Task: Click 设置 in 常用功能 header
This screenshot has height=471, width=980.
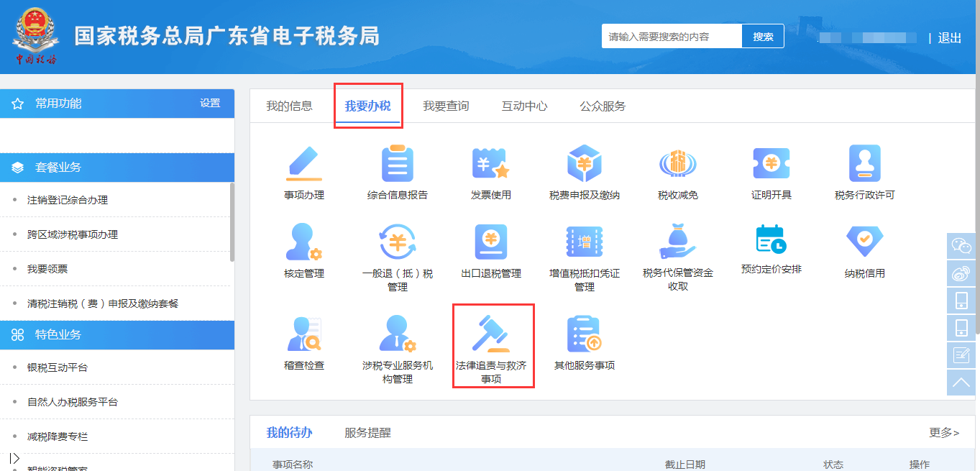Action: pos(210,104)
